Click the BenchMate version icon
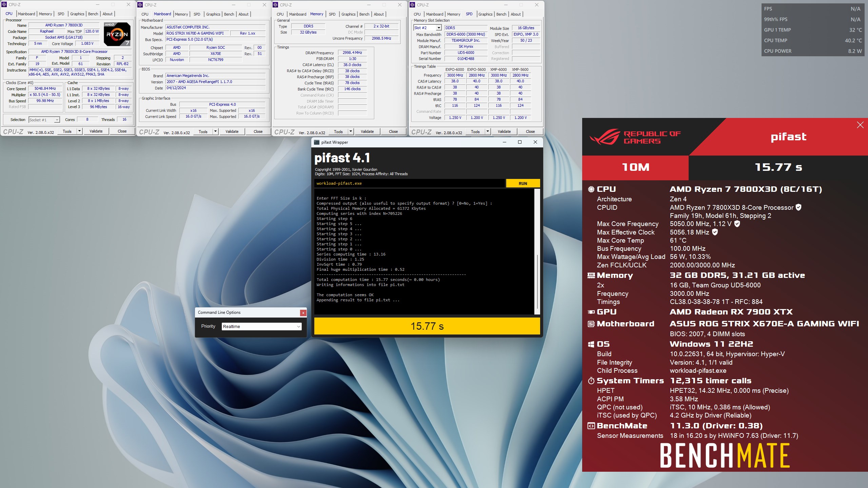 [591, 426]
